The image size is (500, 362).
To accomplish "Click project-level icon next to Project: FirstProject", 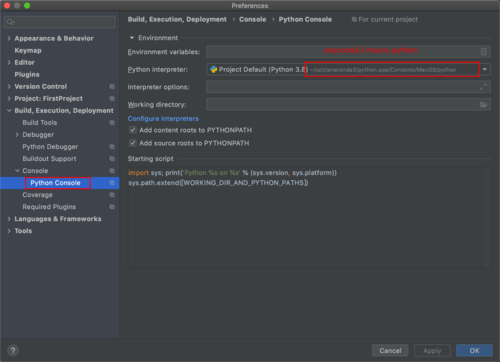I will 112,99.
